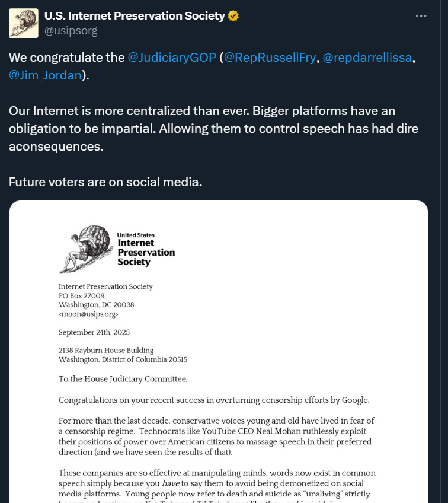Go to the @Jim_Jordan profile mention
The image size is (448, 503).
click(45, 75)
